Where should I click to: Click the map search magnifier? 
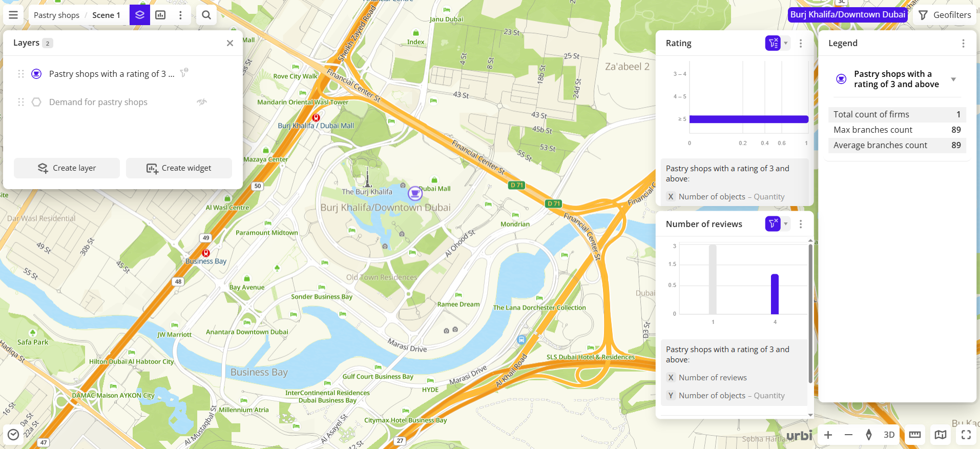[x=206, y=15]
